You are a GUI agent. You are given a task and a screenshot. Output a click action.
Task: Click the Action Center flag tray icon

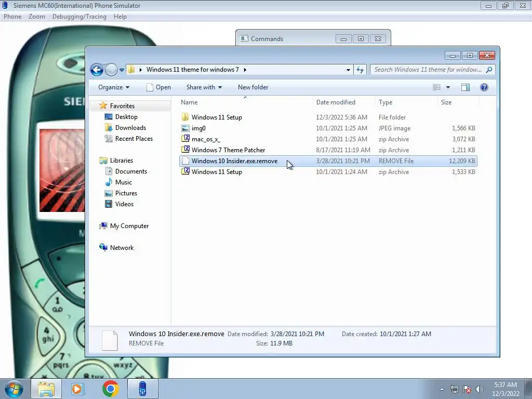[x=467, y=389]
